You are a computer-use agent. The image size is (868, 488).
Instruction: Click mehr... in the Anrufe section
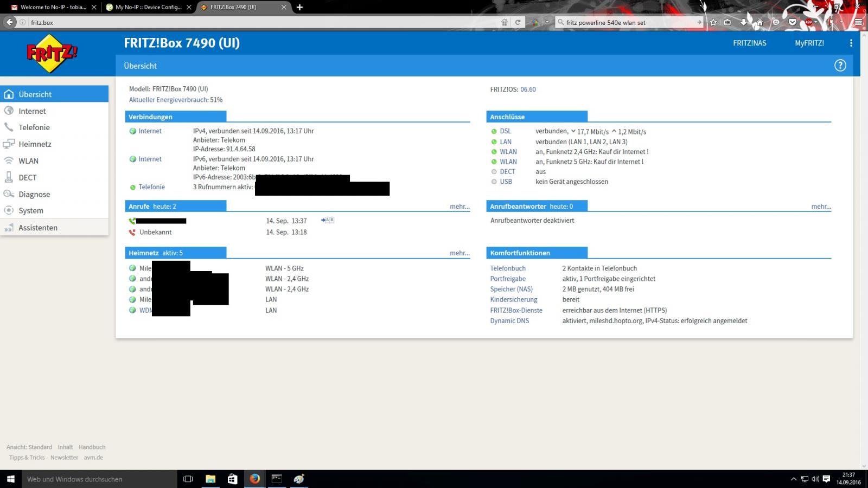tap(459, 207)
